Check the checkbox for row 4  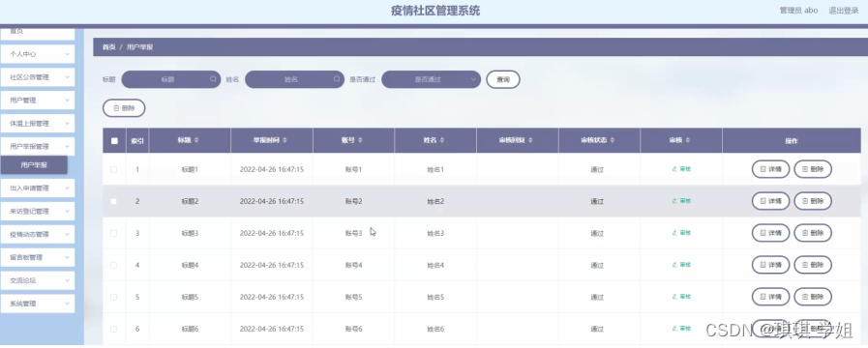[113, 265]
